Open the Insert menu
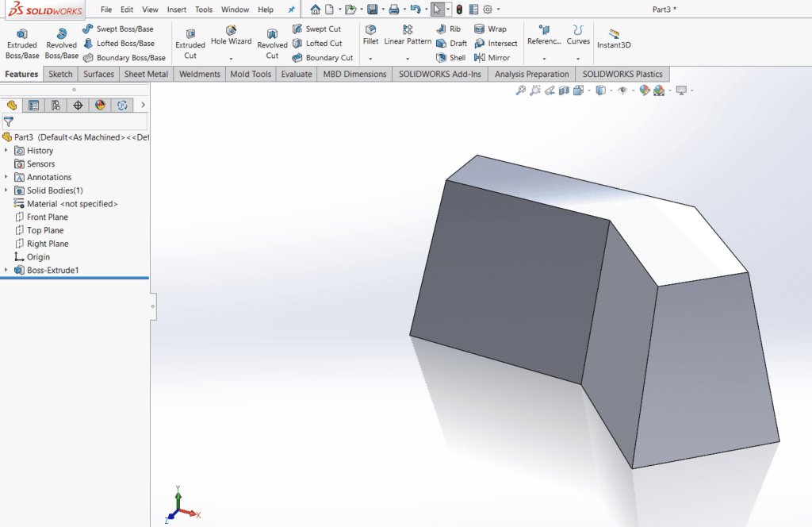This screenshot has height=527, width=812. (177, 10)
